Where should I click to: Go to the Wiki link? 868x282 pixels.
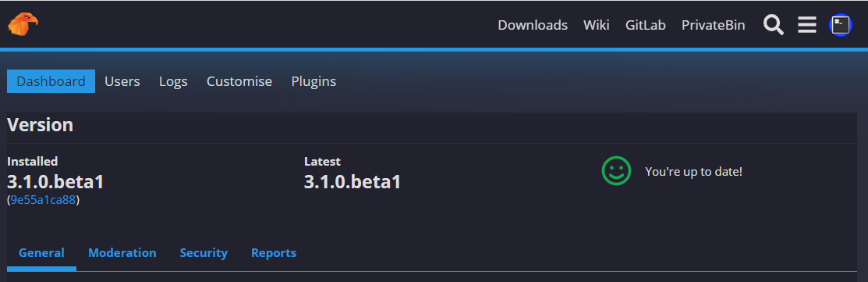[596, 25]
